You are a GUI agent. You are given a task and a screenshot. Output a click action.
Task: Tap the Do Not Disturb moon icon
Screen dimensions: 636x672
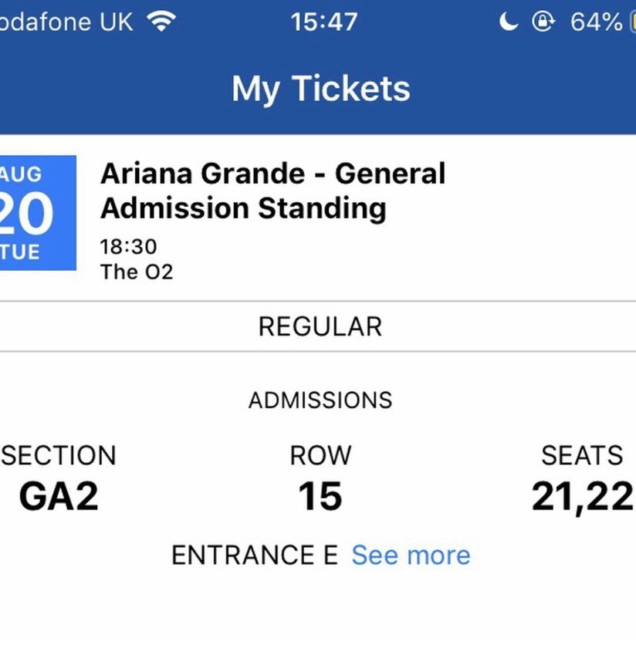click(x=508, y=22)
